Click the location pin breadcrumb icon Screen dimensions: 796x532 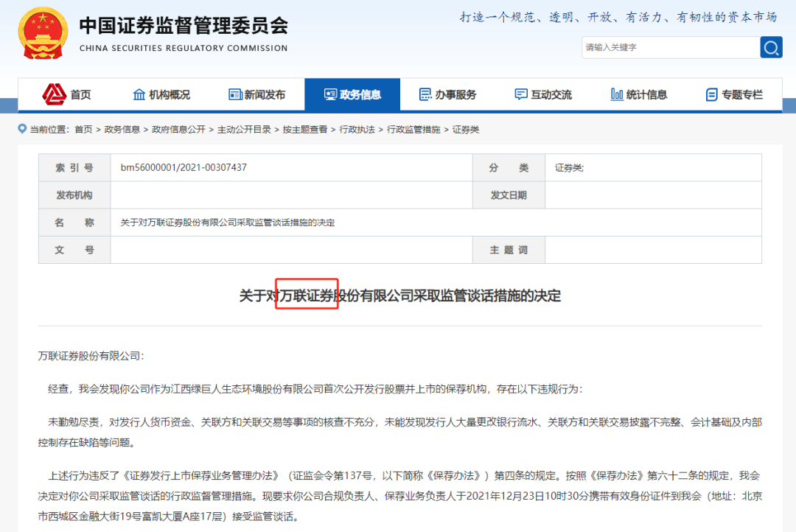(x=22, y=129)
